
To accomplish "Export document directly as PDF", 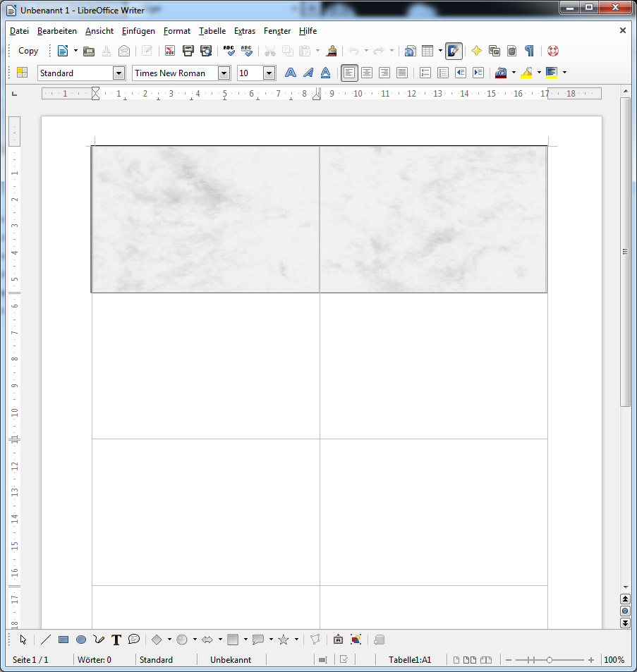I will 170,51.
